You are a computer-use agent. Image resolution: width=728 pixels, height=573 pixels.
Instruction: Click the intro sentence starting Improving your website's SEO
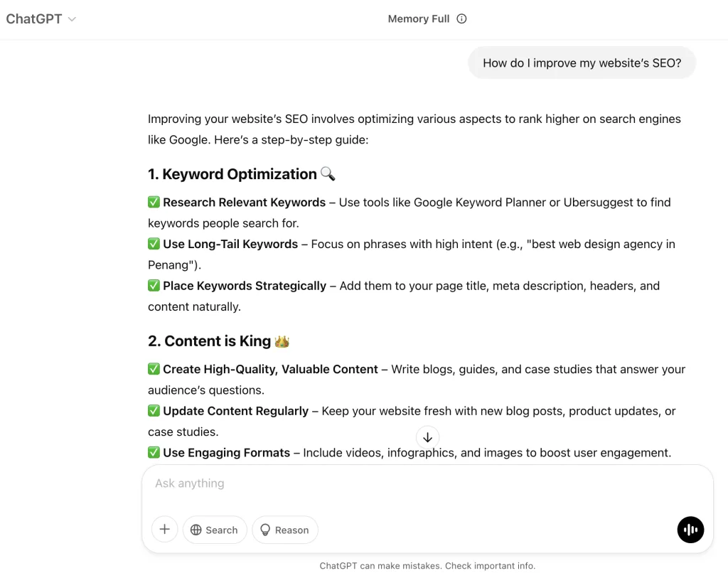pos(414,129)
